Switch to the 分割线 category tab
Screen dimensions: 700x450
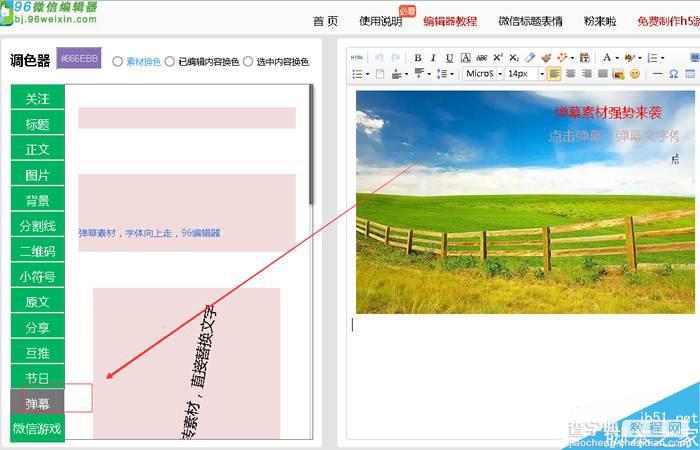(38, 225)
